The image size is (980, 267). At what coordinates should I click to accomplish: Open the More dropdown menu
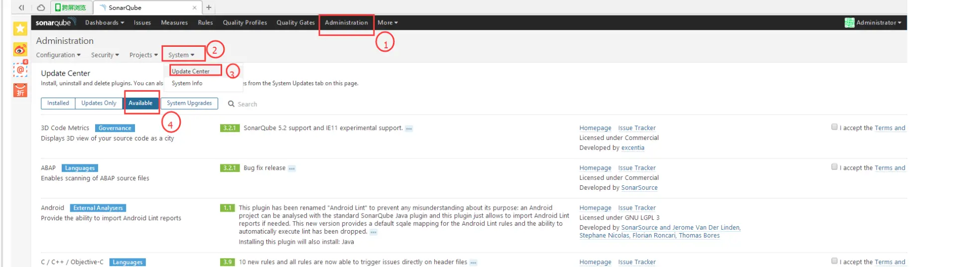click(387, 22)
